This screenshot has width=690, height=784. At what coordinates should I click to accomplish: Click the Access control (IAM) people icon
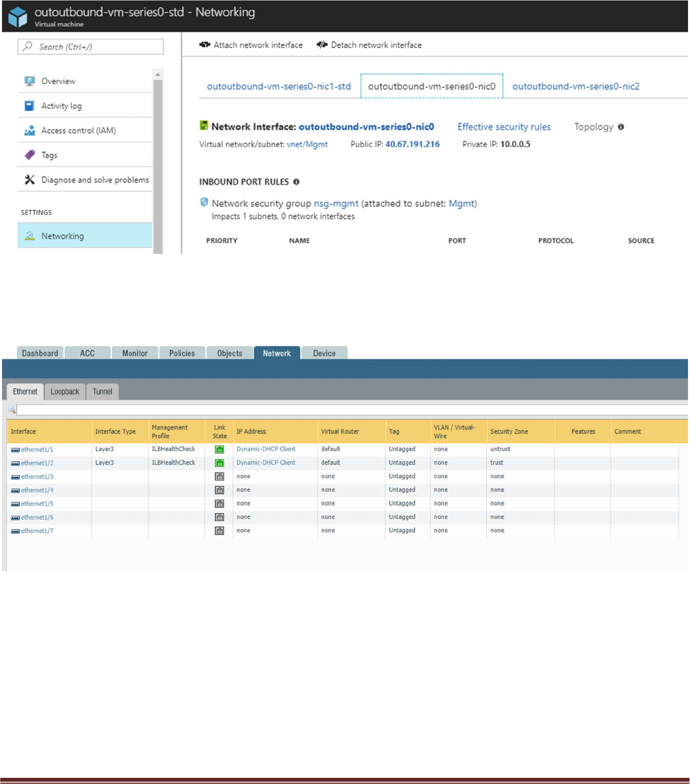tap(30, 131)
